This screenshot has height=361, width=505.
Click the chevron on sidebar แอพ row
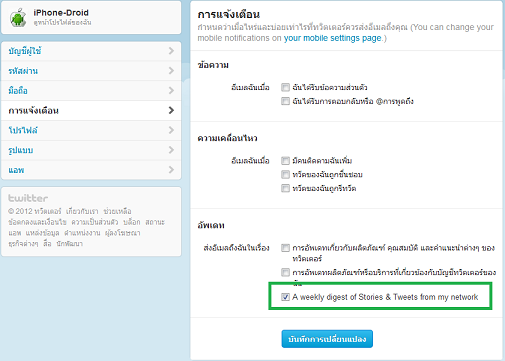click(171, 170)
